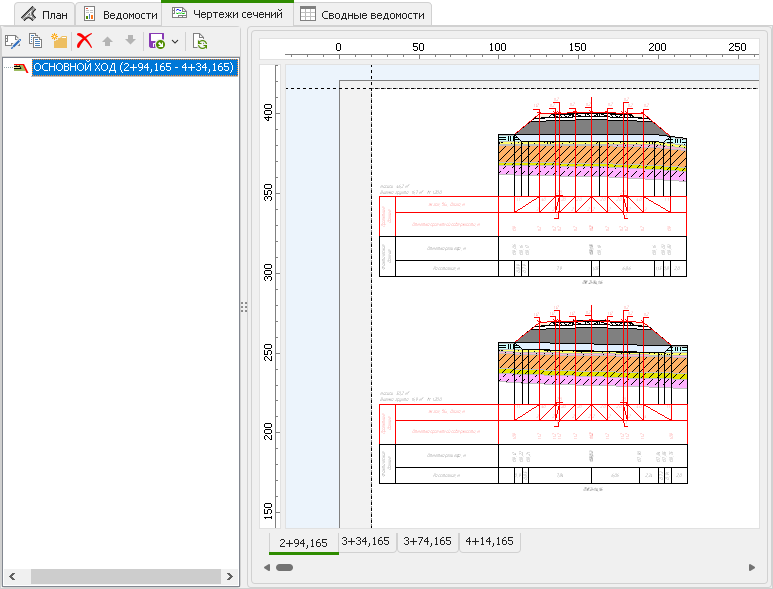Image resolution: width=773 pixels, height=589 pixels.
Task: Go to the 4+14,165 sheet tab
Action: tap(489, 541)
